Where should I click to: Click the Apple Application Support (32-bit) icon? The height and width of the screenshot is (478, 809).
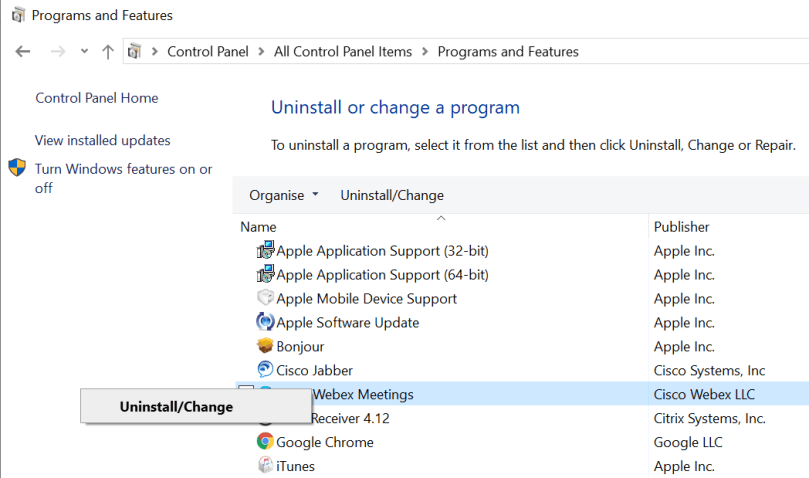coord(266,251)
